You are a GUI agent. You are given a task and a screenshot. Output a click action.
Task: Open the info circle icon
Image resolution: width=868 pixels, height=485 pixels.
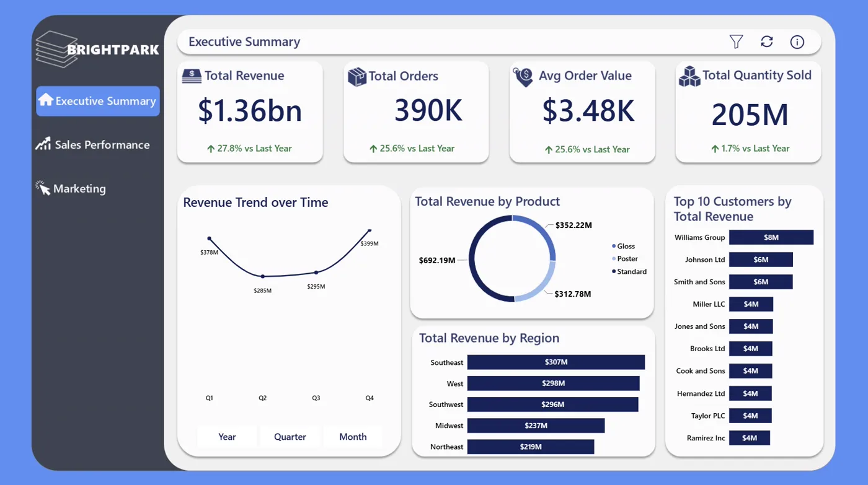click(797, 42)
